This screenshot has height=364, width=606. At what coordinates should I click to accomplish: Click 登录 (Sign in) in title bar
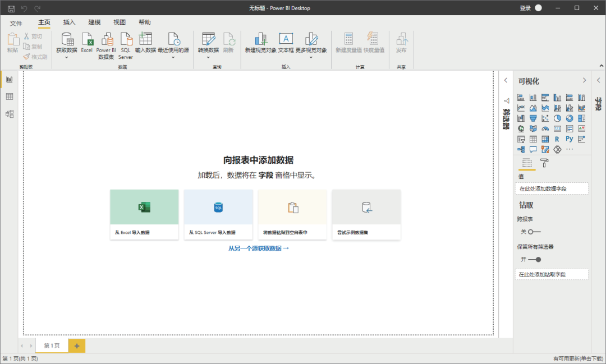[x=525, y=8]
